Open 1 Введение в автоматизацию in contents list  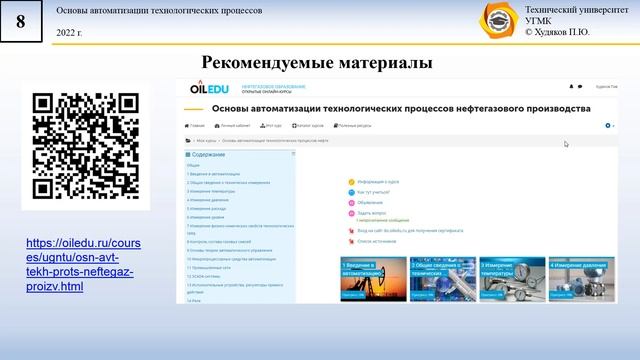pyautogui.click(x=213, y=174)
